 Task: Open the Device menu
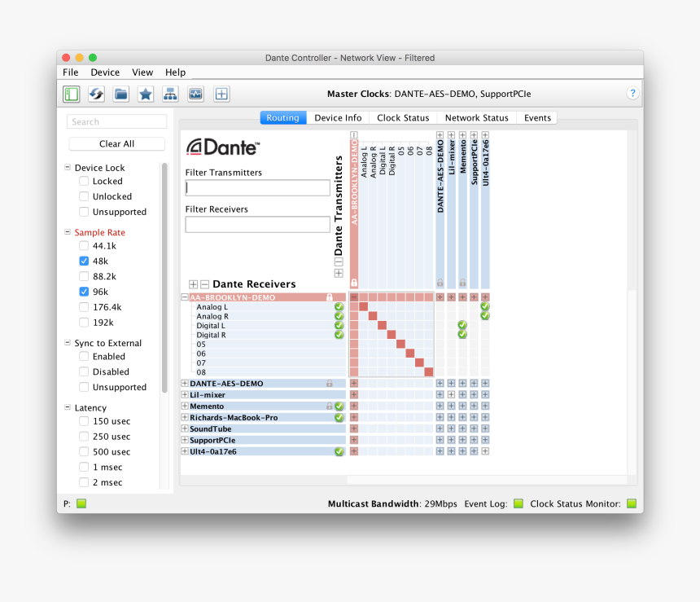[x=105, y=73]
